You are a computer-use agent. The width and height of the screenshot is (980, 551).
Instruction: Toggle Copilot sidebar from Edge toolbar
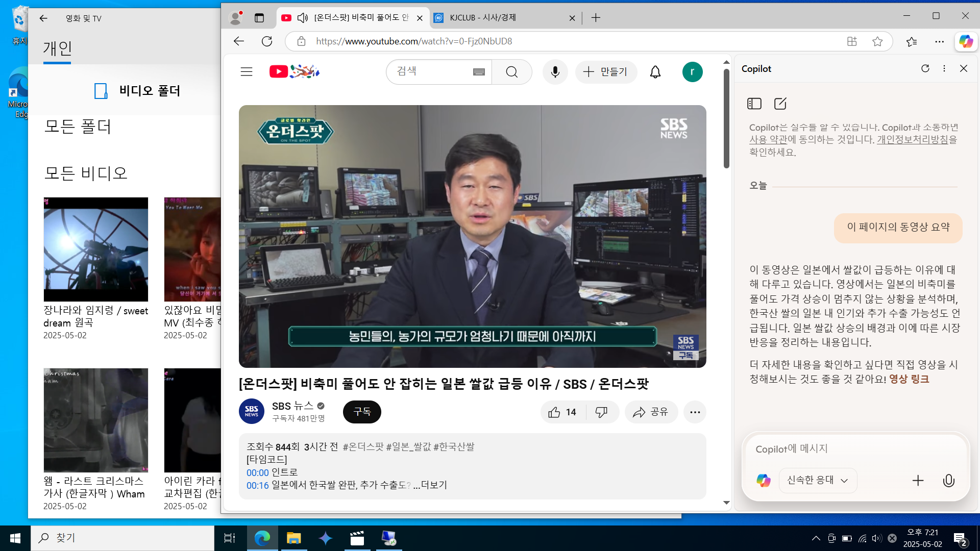(966, 41)
